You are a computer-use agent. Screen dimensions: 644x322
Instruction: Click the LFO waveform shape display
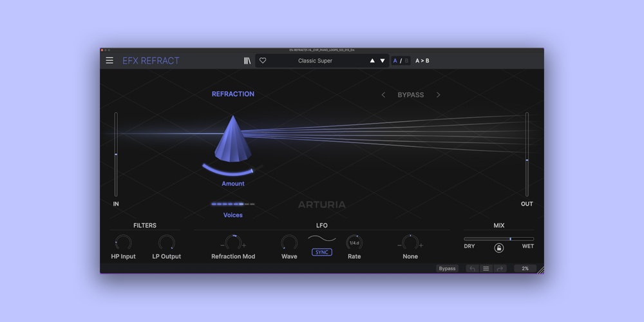[x=322, y=239]
